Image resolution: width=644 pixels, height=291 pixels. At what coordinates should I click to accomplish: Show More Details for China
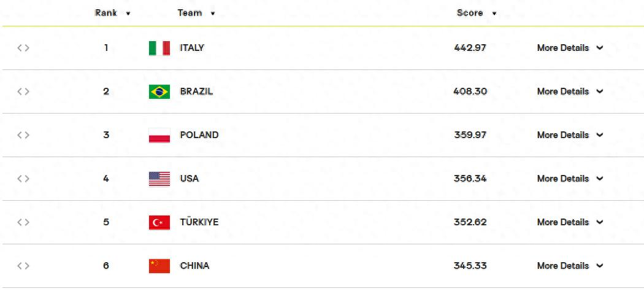coord(570,266)
